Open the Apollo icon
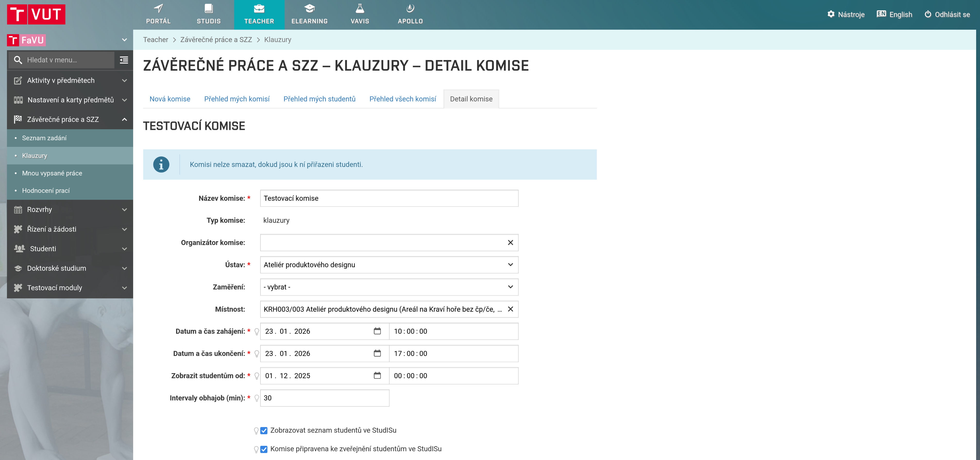 (x=410, y=8)
